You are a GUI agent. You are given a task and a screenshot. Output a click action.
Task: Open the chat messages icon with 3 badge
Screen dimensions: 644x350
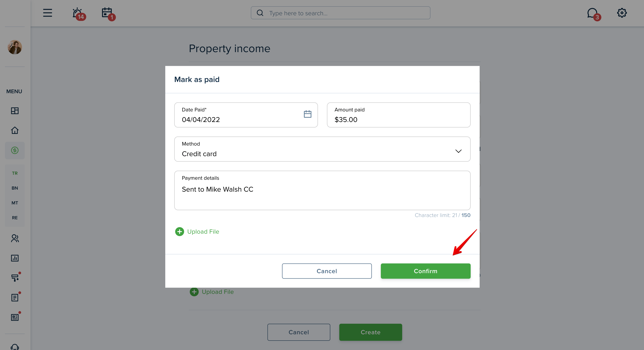[593, 14]
